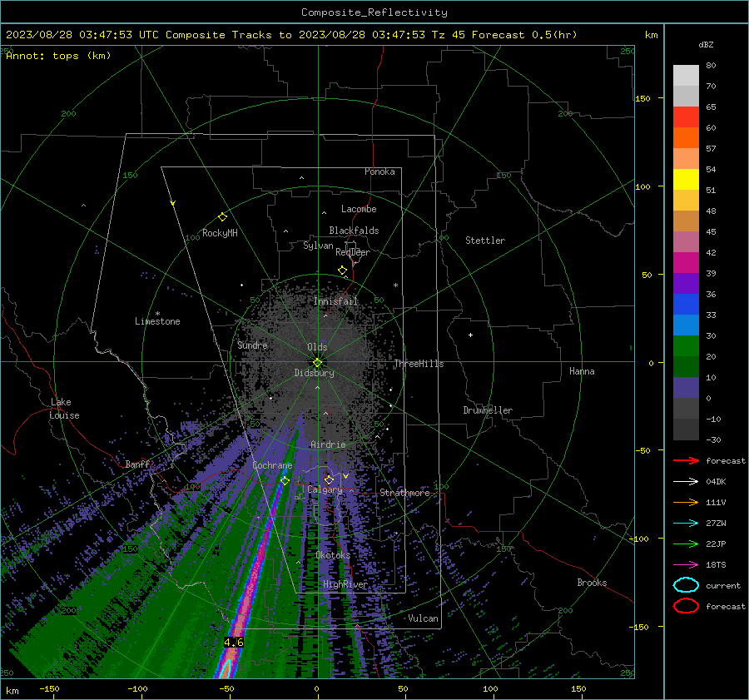The height and width of the screenshot is (700, 749).
Task: Click the Blackfalds city label
Action: pos(354,231)
